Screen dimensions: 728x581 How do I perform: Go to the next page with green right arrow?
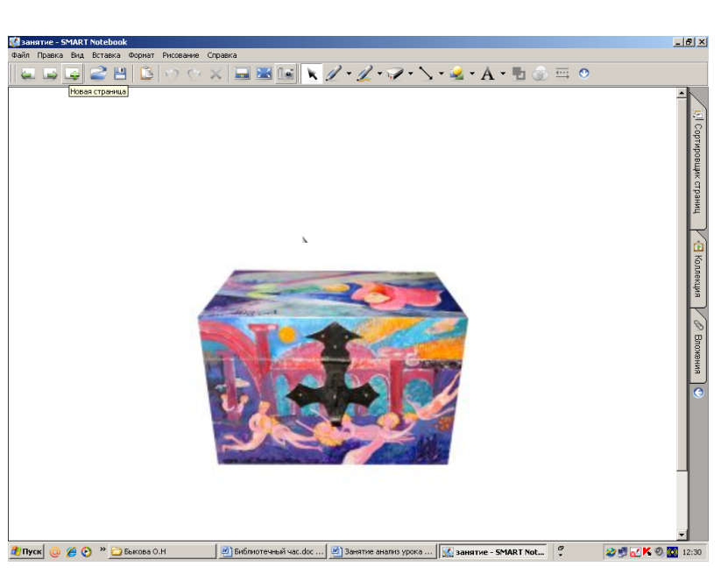point(50,74)
